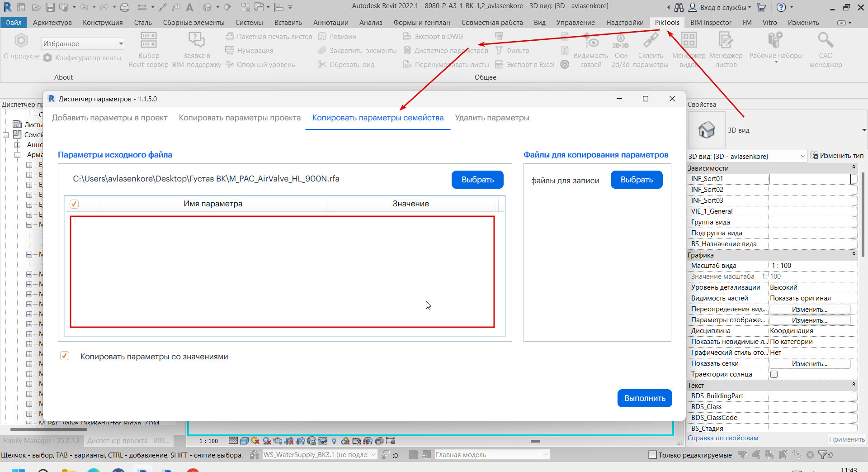Toggle Копировать параметры со значениями checkbox
This screenshot has height=472, width=868.
point(65,356)
